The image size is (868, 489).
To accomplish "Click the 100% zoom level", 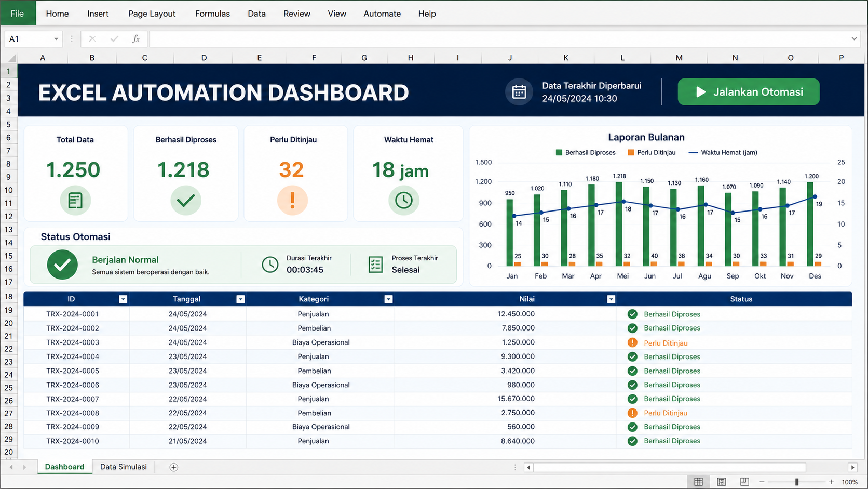I will [x=849, y=482].
